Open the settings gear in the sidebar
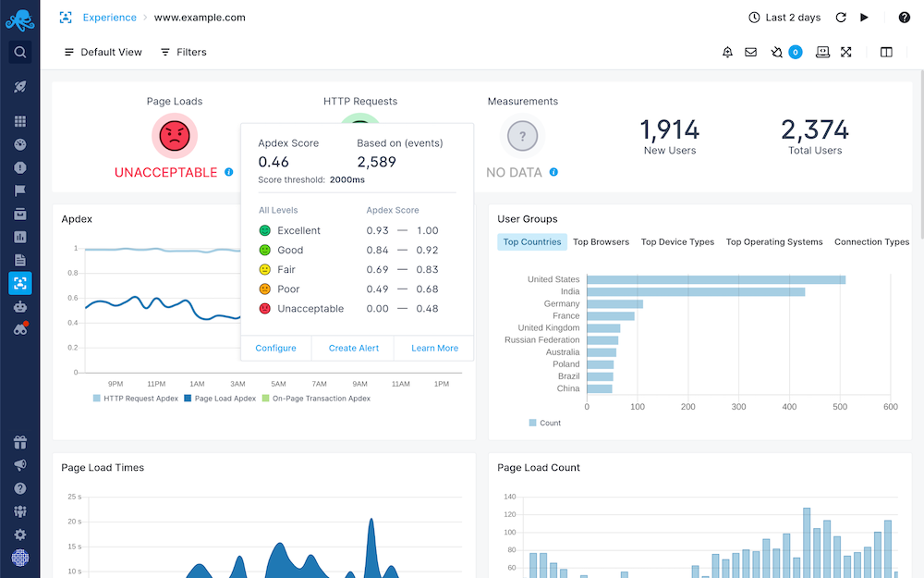This screenshot has width=924, height=578. click(20, 535)
